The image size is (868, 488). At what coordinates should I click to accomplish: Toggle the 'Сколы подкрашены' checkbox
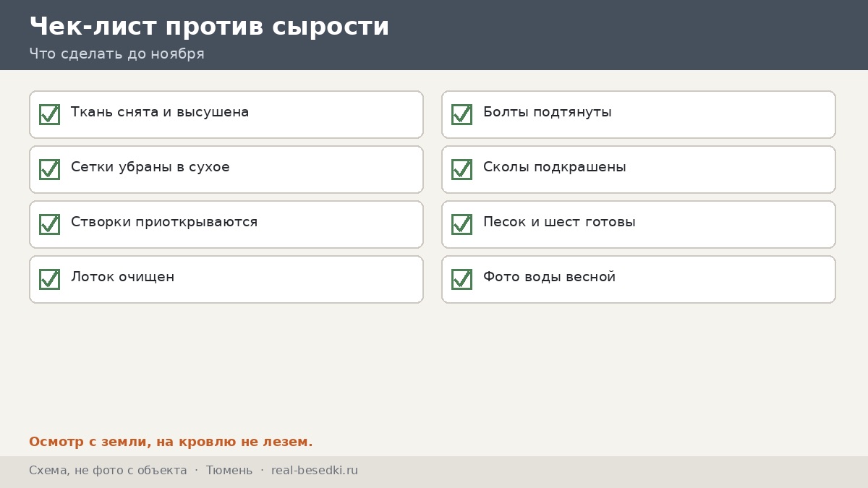point(461,169)
